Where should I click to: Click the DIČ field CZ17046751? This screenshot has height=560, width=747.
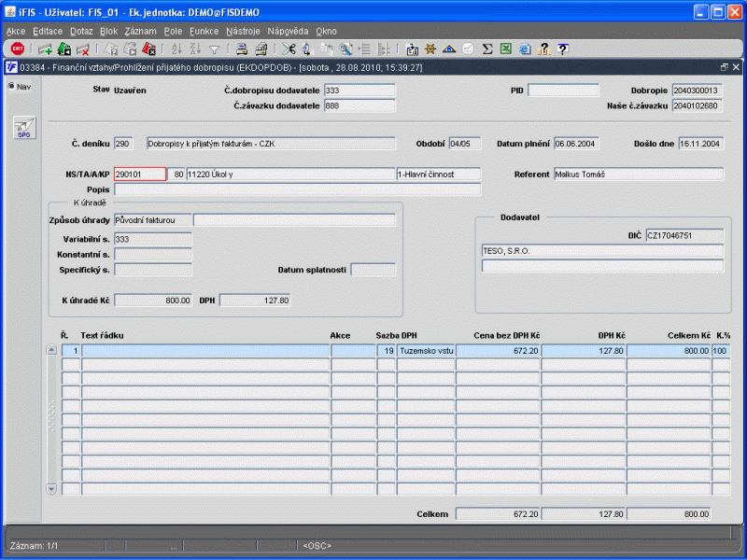coord(685,235)
